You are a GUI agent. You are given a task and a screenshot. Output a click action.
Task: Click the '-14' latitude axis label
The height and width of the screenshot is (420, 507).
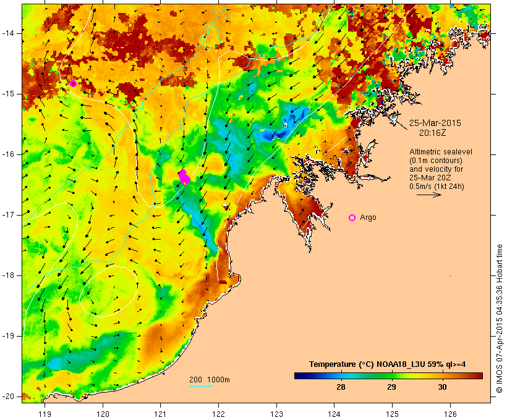[x=7, y=33]
